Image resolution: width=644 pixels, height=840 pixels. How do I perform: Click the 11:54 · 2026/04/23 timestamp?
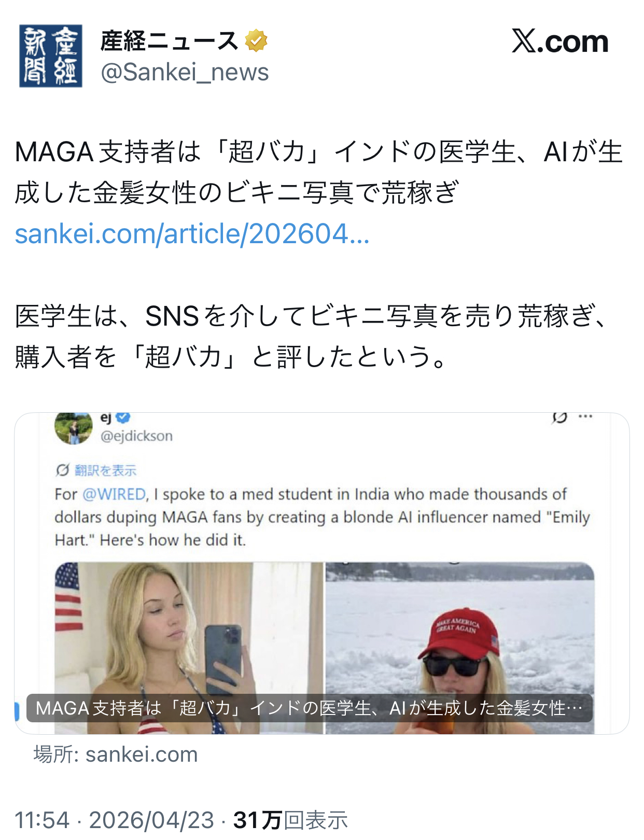(114, 820)
